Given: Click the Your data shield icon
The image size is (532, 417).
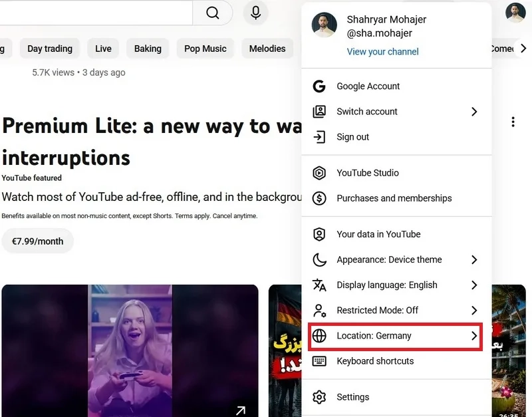Looking at the screenshot, I should (319, 234).
